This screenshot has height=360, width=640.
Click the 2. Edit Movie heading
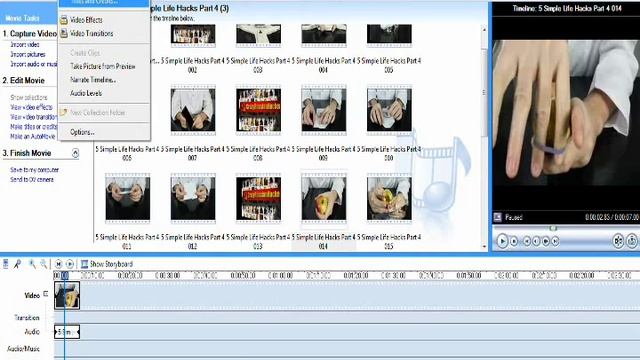[23, 80]
